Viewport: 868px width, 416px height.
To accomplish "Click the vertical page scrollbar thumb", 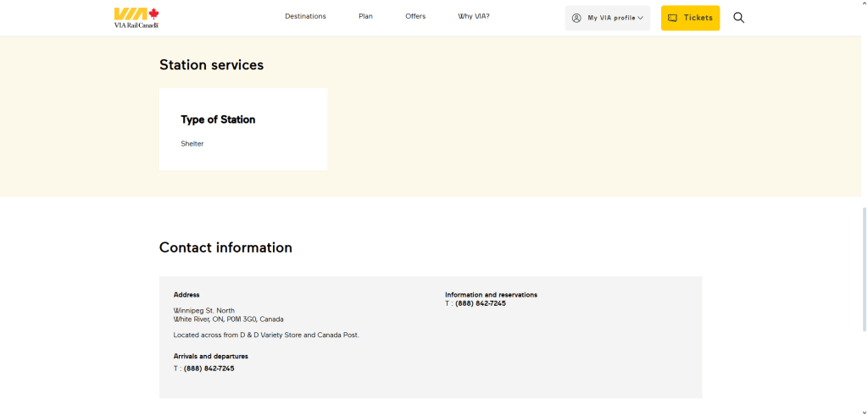I will click(863, 269).
